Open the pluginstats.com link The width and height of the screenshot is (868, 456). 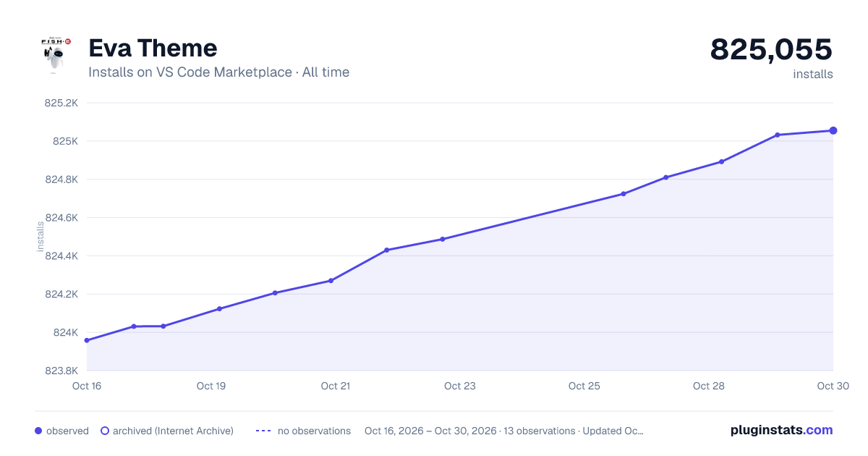point(781,430)
